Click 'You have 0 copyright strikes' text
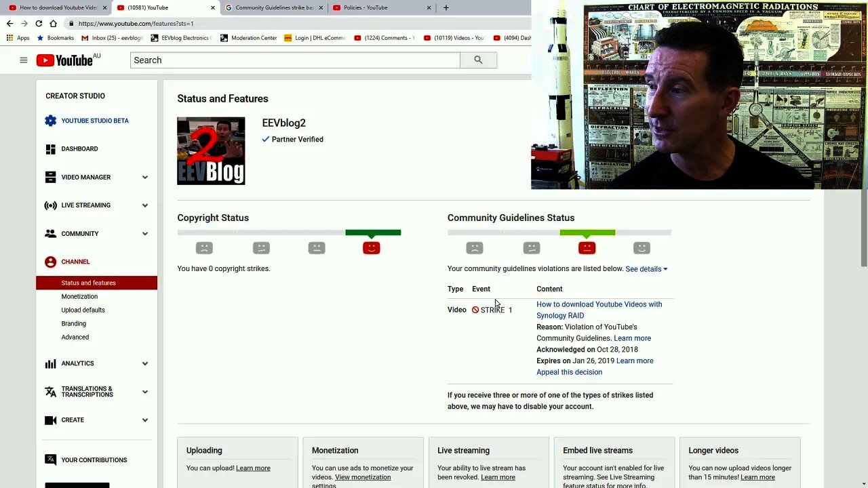 point(224,269)
